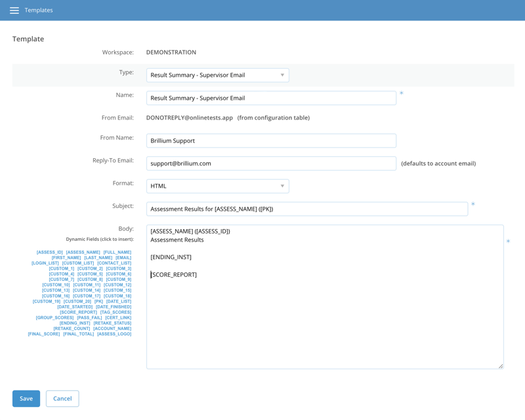Insert the [CUSTOM_17] dynamic field
Screen dimensions: 525x420
pyautogui.click(x=87, y=296)
